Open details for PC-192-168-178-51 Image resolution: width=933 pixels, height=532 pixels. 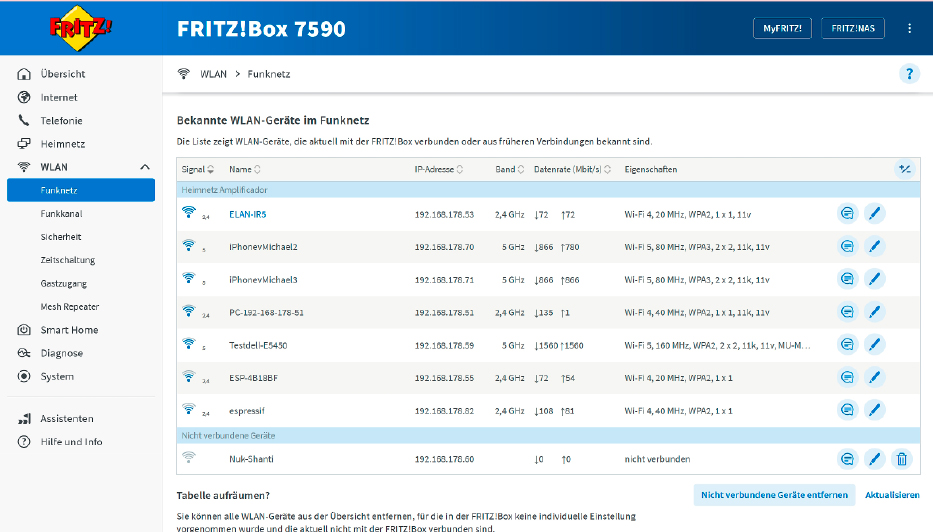pyautogui.click(x=847, y=312)
